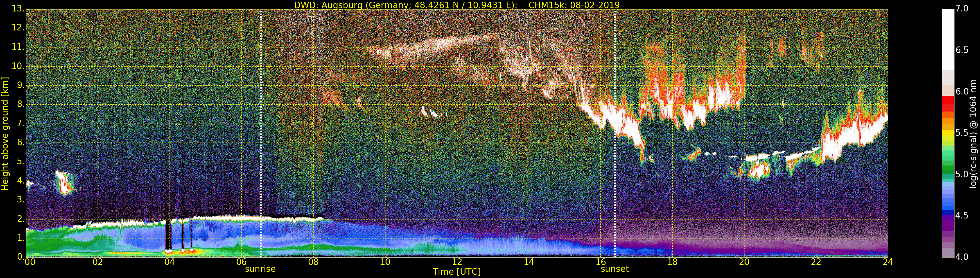Image resolution: width=980 pixels, height=278 pixels.
Task: Click the colorbar value '6.5'
Action: [x=962, y=50]
